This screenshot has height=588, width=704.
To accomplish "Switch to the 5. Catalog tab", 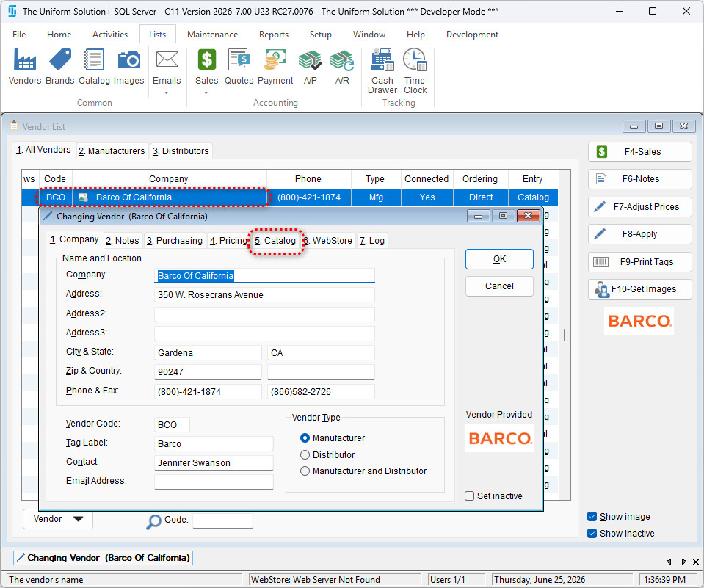I will [275, 241].
